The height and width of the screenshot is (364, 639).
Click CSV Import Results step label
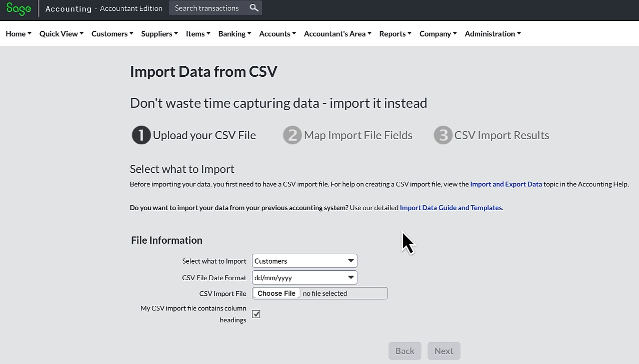[x=502, y=135]
